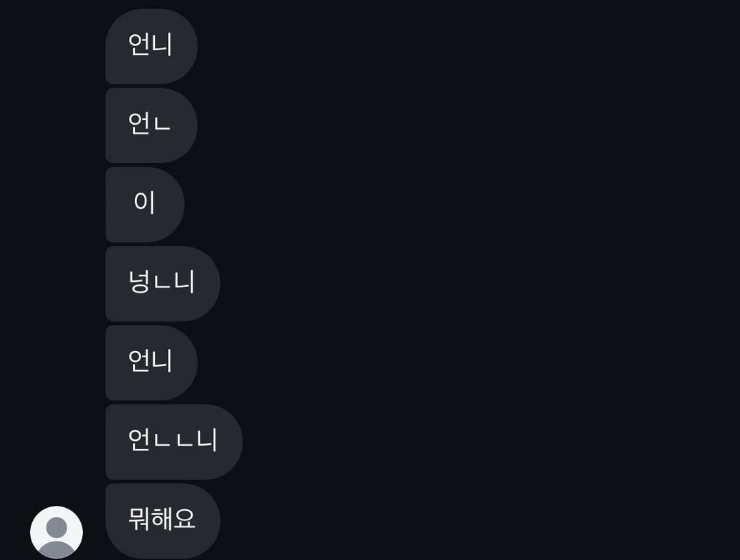Image resolution: width=740 pixels, height=560 pixels.
Task: Select the "언ㄴ" bubble under the first message
Action: point(151,125)
